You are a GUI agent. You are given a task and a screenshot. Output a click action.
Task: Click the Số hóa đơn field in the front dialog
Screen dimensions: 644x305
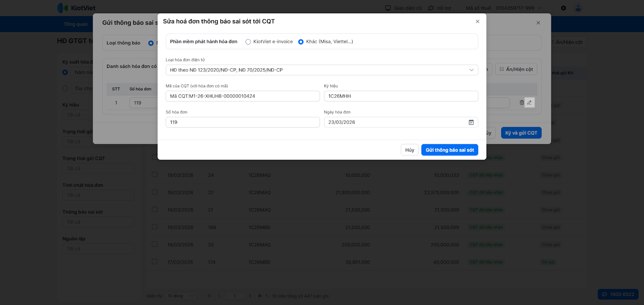[243, 122]
